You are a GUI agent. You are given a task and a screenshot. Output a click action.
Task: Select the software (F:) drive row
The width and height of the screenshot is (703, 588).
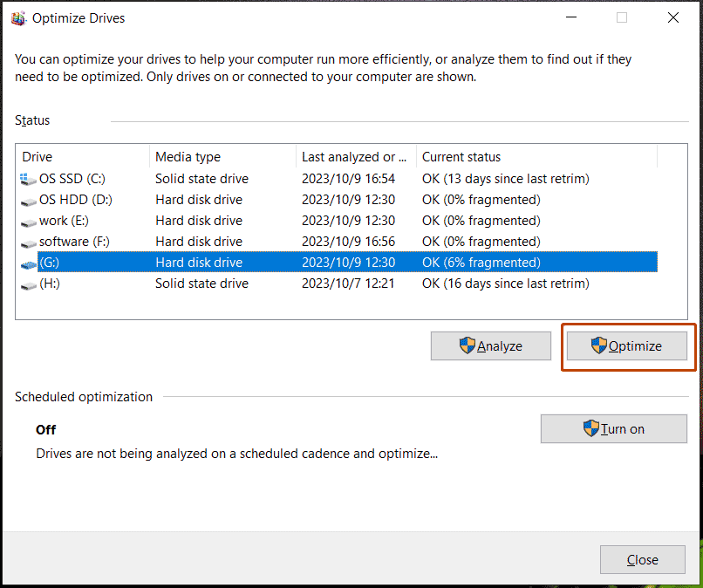click(x=338, y=242)
